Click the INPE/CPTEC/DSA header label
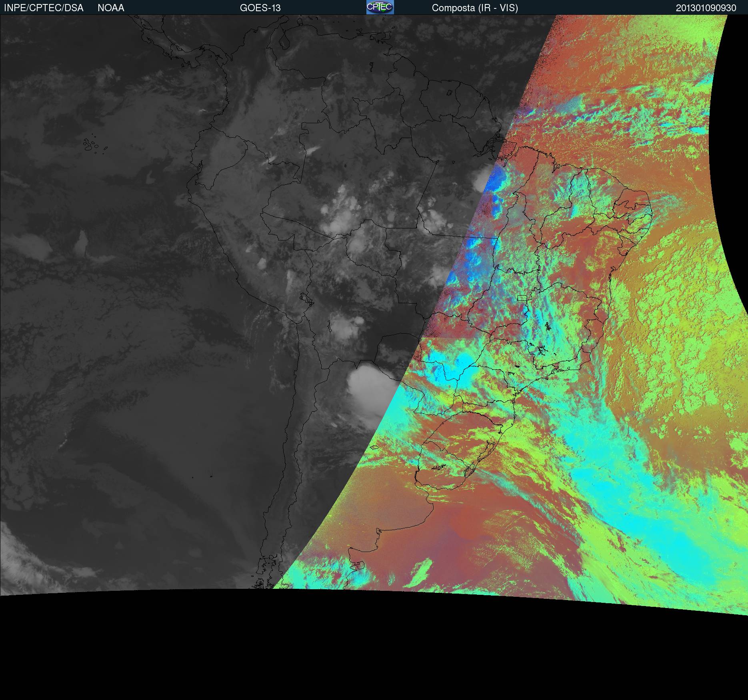The height and width of the screenshot is (700, 748). tap(44, 8)
